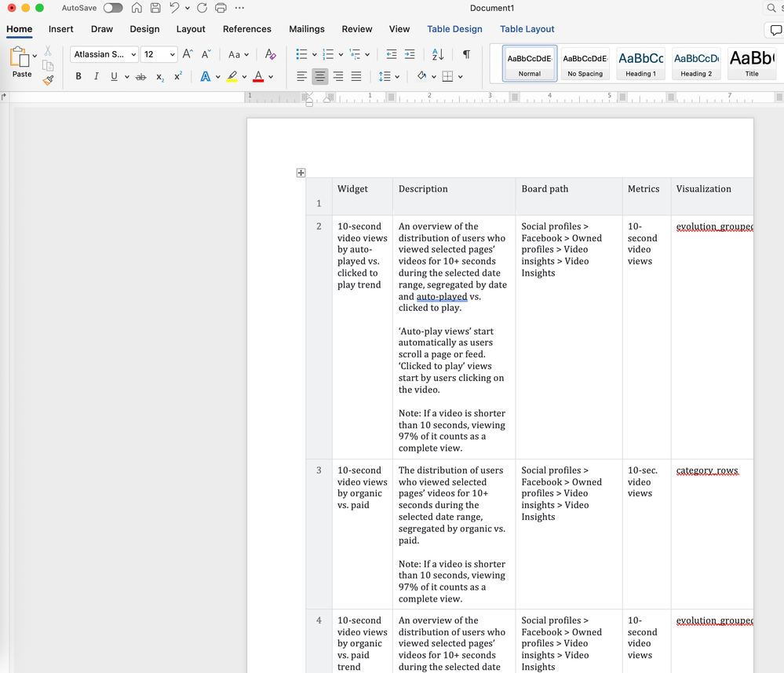Viewport: 784px width, 673px height.
Task: Toggle the AutoSave switch
Action: coord(113,8)
